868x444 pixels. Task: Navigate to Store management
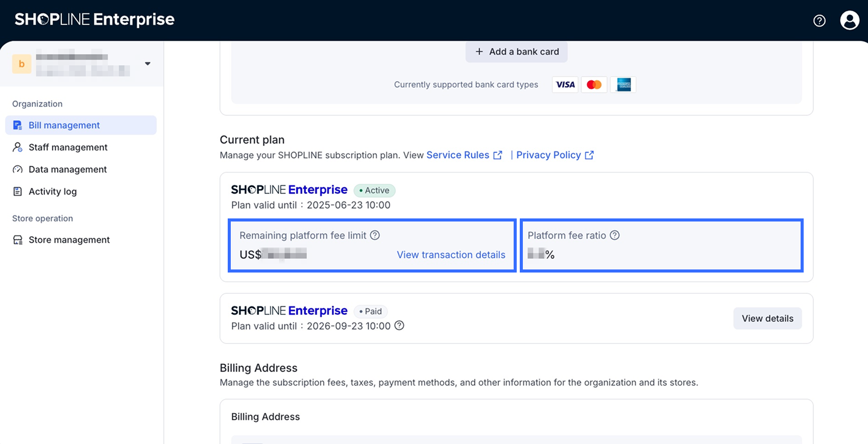[69, 240]
